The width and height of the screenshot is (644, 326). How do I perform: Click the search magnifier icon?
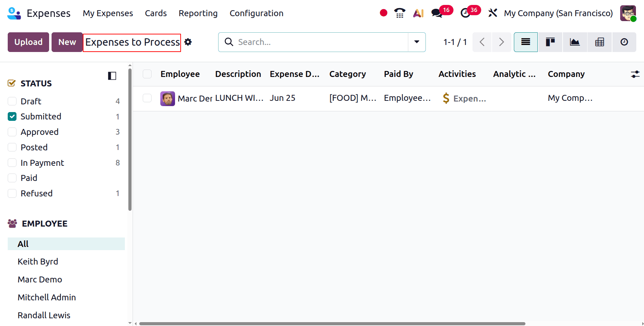coord(229,42)
